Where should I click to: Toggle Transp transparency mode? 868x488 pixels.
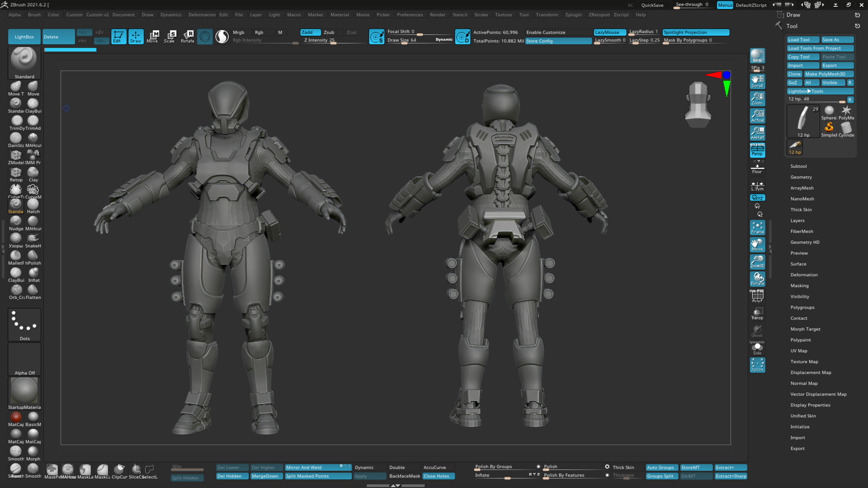[x=757, y=313]
